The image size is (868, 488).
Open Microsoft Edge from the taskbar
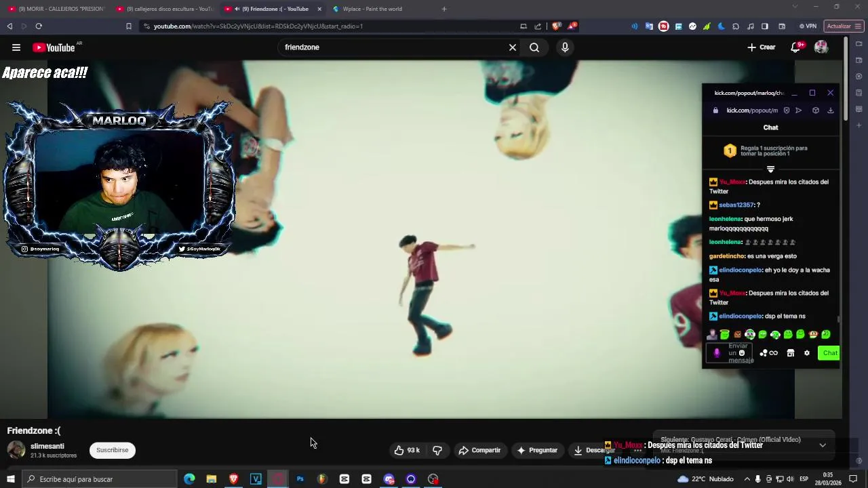pyautogui.click(x=189, y=479)
